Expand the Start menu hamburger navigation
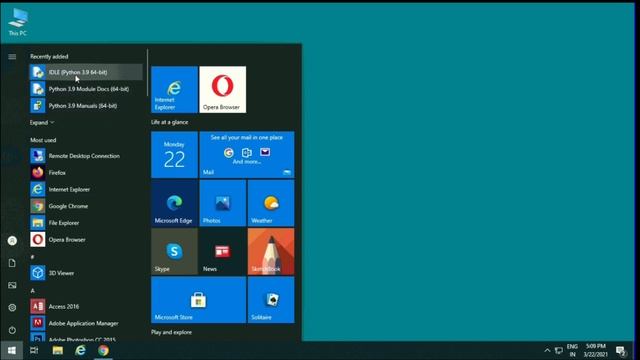Image resolution: width=640 pixels, height=360 pixels. tap(12, 57)
